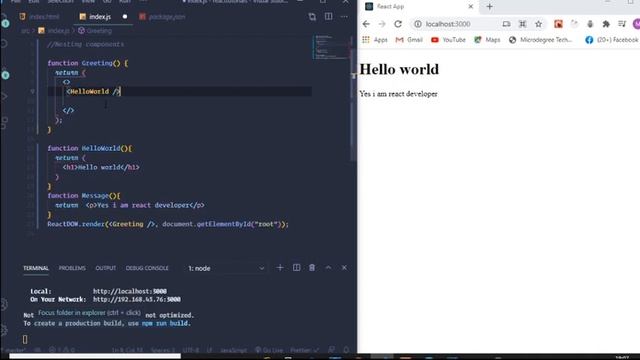Click 'function HelloWorld' declaration line

[x=89, y=148]
